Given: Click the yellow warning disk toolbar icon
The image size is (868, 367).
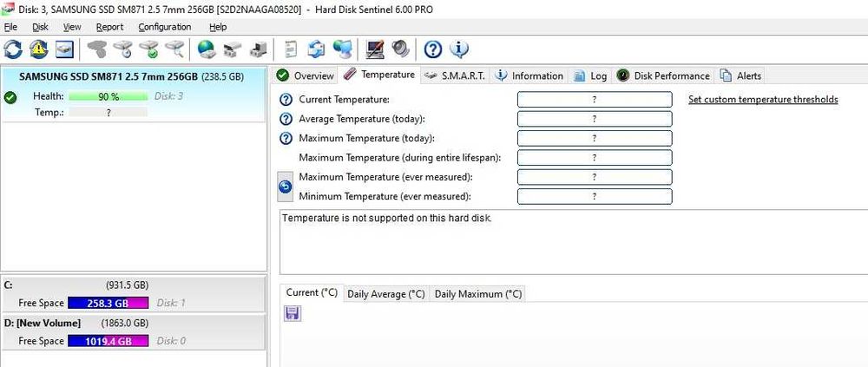Looking at the screenshot, I should point(39,49).
